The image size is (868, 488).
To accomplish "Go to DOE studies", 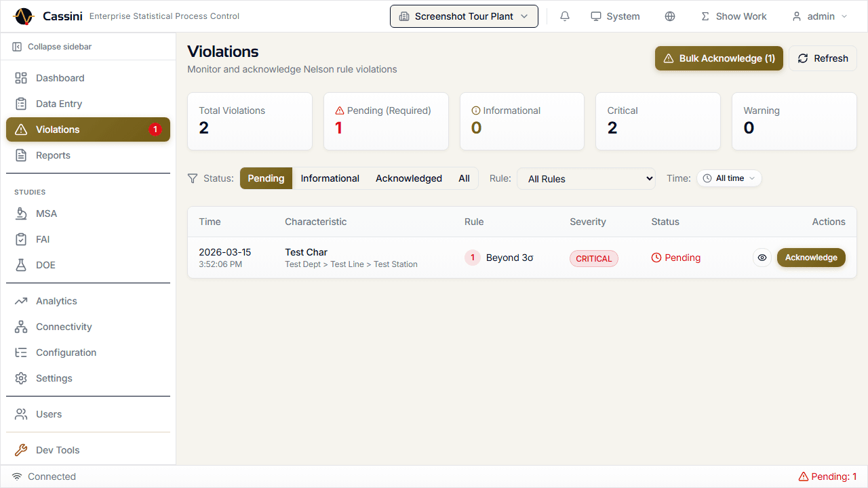I will tap(45, 265).
